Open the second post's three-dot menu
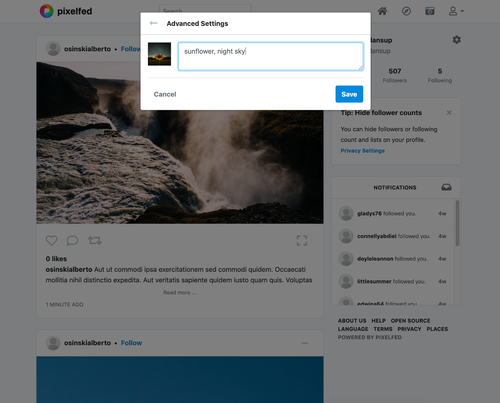Image resolution: width=500 pixels, height=403 pixels. pos(305,343)
